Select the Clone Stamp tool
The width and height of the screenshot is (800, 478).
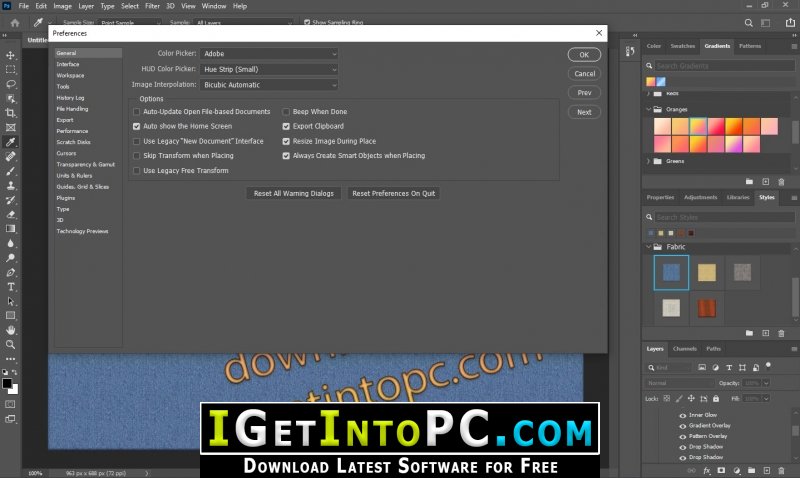pyautogui.click(x=10, y=186)
